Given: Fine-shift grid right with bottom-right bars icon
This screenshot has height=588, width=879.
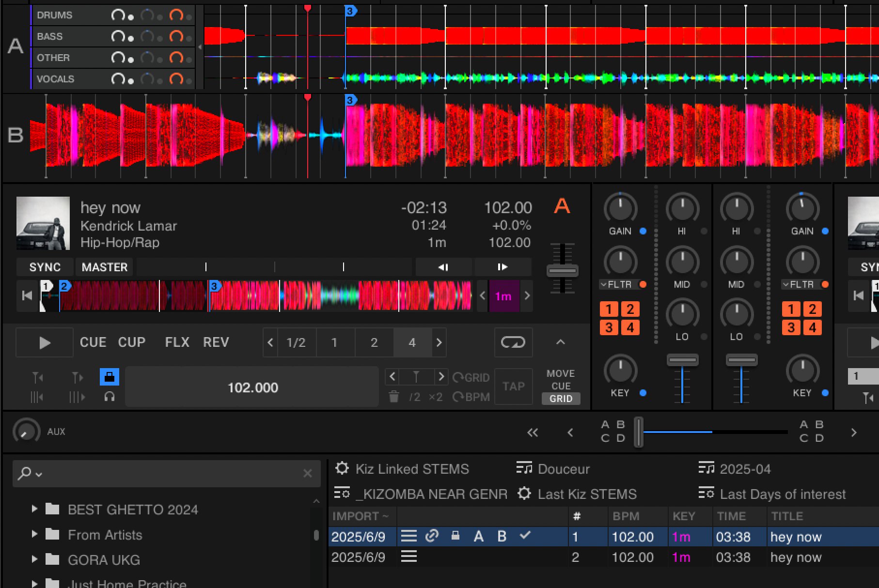Looking at the screenshot, I should click(77, 397).
